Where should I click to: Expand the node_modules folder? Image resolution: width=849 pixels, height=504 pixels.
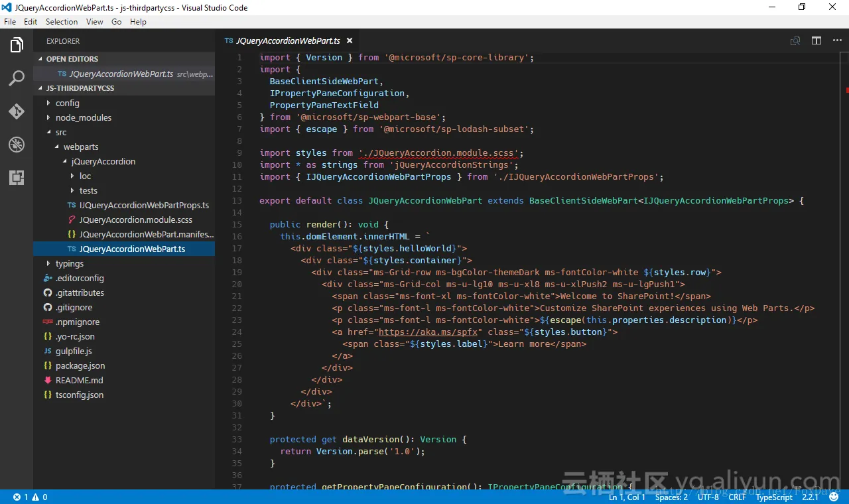point(124,117)
